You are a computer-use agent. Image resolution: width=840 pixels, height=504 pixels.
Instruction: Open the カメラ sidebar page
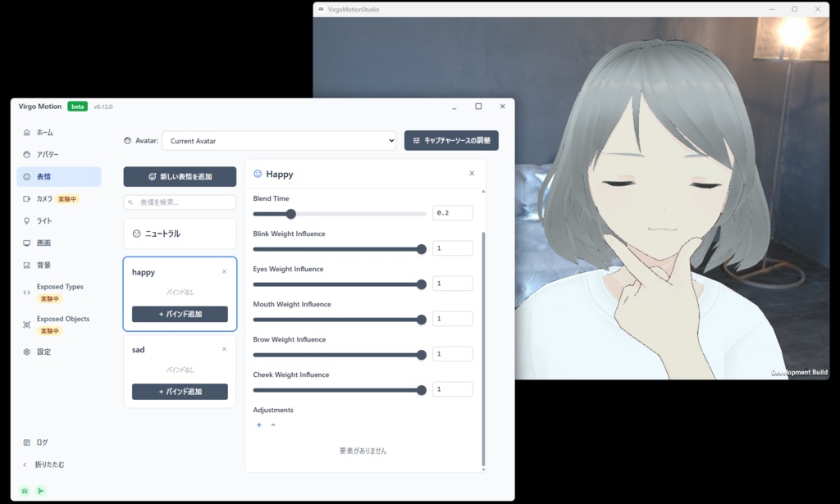point(59,198)
